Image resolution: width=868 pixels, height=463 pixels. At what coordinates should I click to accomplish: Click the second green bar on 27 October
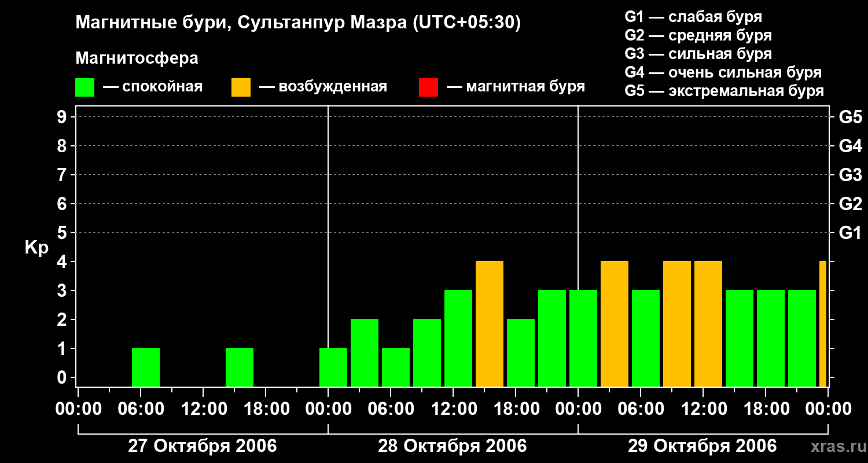[240, 368]
